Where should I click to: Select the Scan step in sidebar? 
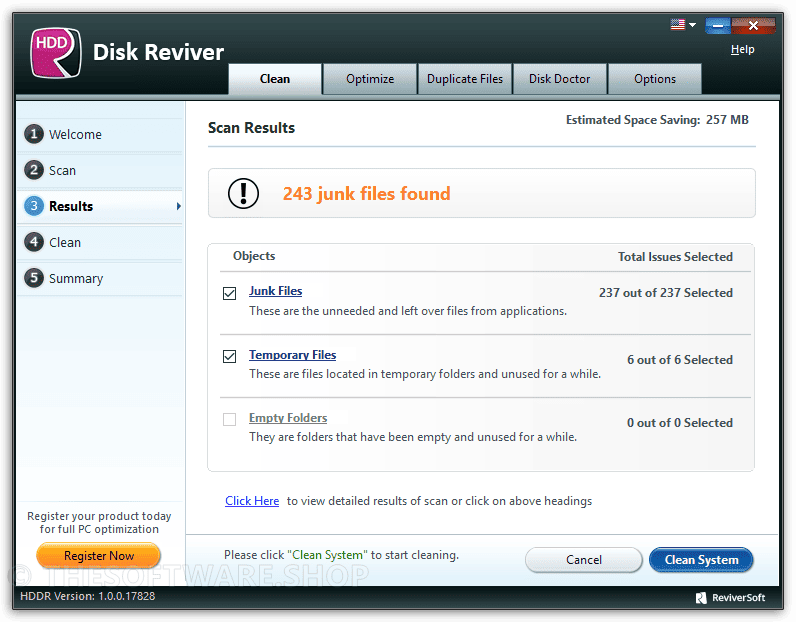coord(100,170)
